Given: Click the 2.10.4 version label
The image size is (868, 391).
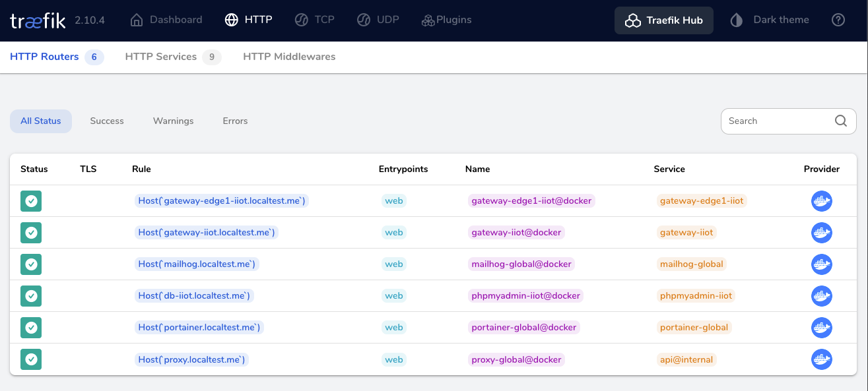Looking at the screenshot, I should pos(90,20).
